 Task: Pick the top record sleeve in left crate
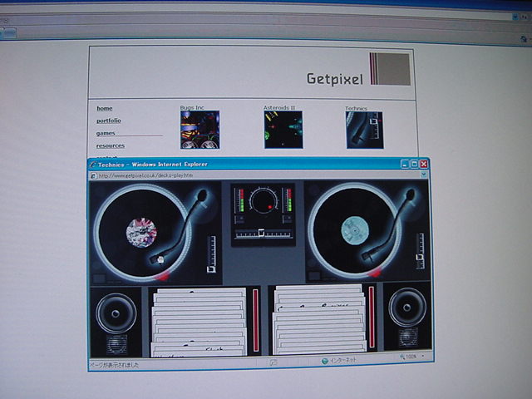201,291
